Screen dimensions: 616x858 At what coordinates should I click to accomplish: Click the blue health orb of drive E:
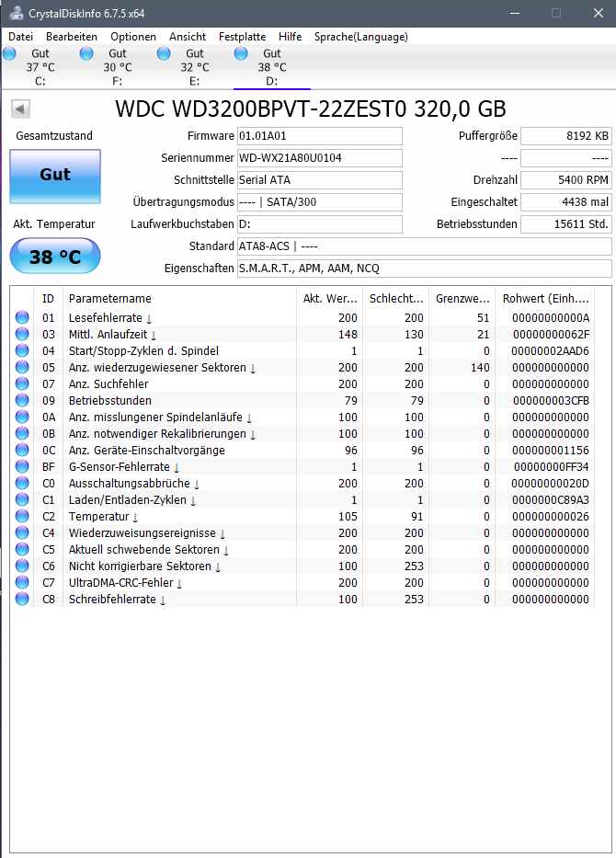[x=164, y=53]
